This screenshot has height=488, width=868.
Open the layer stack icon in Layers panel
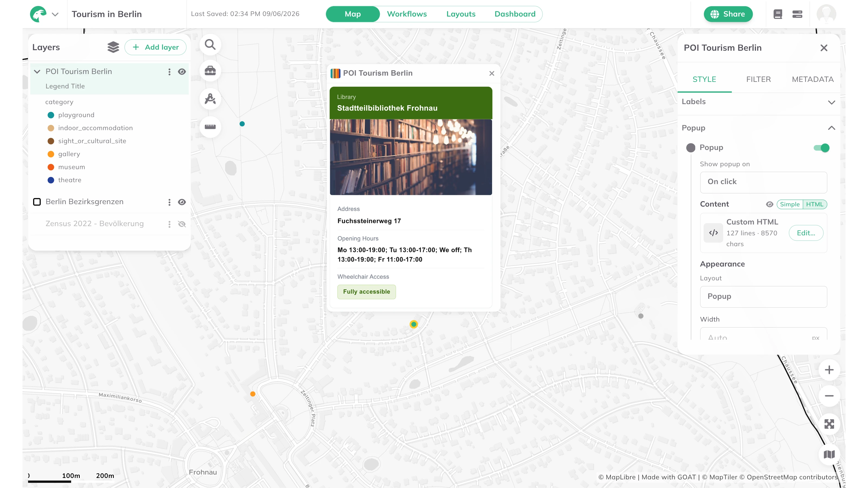(113, 47)
